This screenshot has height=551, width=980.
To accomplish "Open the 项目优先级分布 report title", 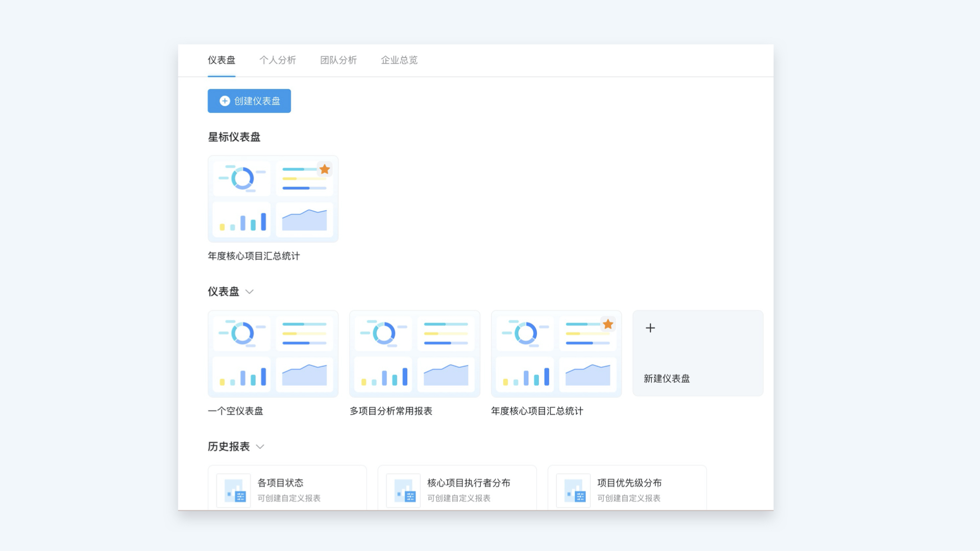I will pos(629,483).
